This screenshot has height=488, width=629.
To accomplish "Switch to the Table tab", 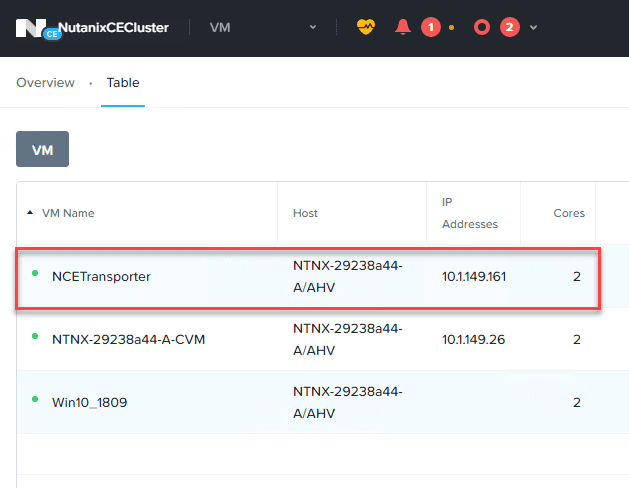I will pyautogui.click(x=123, y=83).
